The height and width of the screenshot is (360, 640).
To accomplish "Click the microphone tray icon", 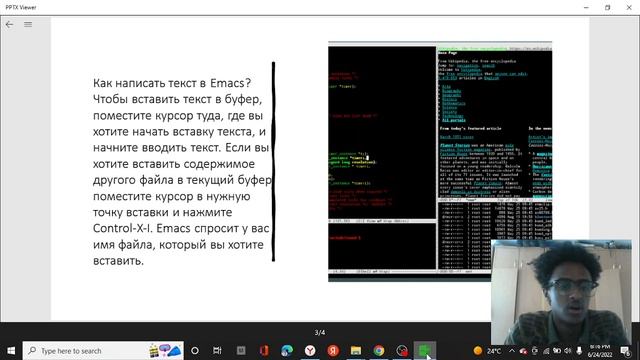I will [x=579, y=351].
